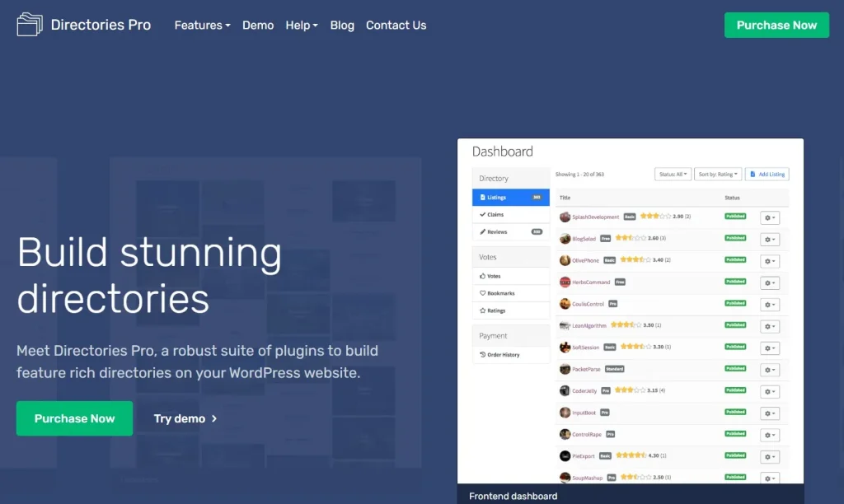Go to the Blog page

click(x=342, y=26)
